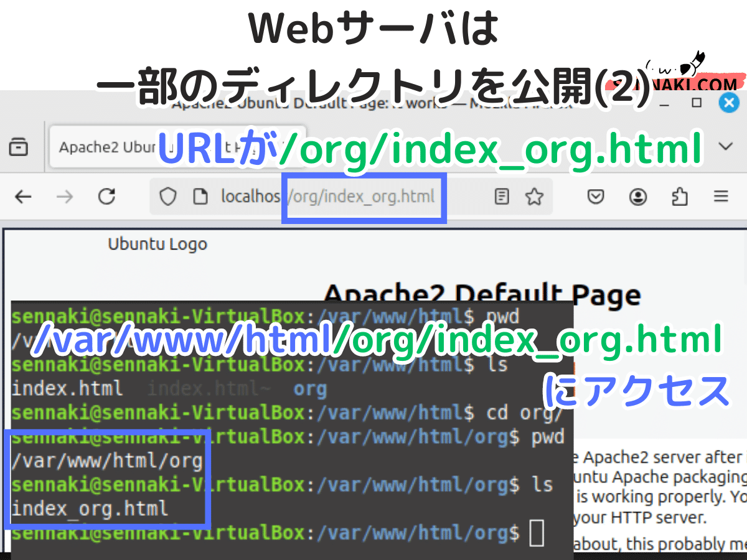
Task: Click the Firefox forward arrow
Action: (x=64, y=197)
